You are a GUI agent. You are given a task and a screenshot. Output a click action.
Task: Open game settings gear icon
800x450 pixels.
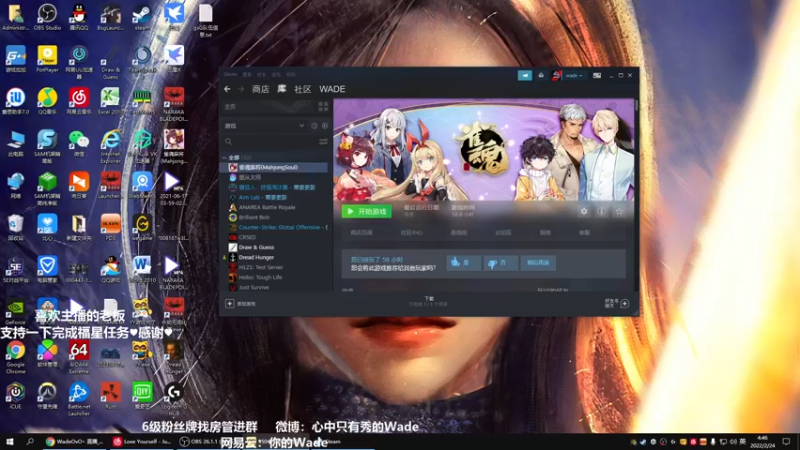point(584,211)
